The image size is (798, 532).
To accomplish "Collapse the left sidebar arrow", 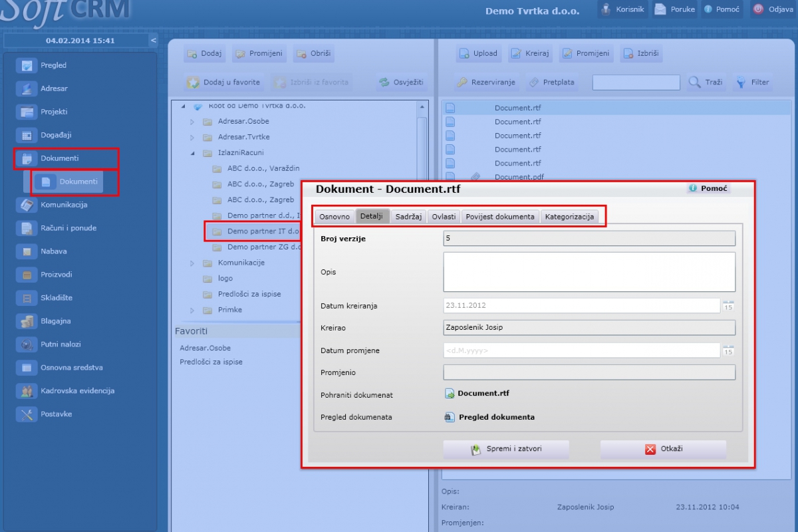I will coord(154,41).
